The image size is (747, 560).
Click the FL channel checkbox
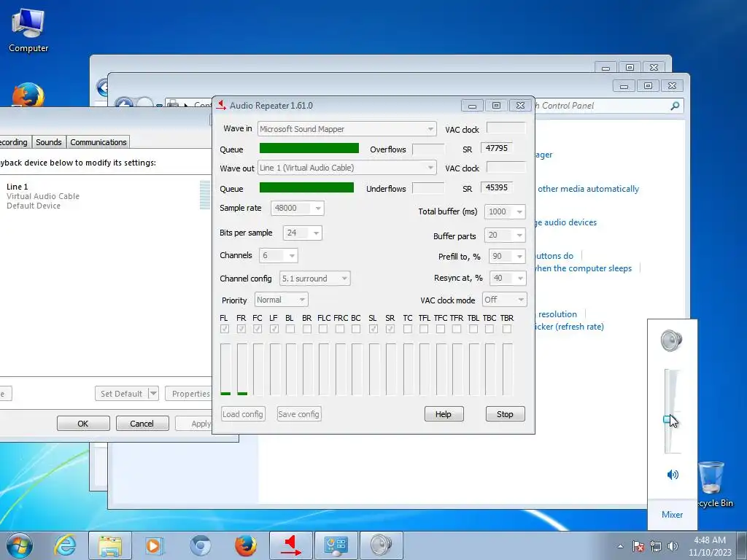225,329
